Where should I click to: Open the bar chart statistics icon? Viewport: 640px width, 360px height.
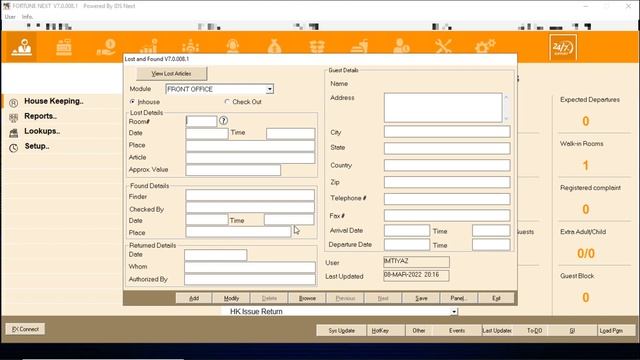pos(149,46)
